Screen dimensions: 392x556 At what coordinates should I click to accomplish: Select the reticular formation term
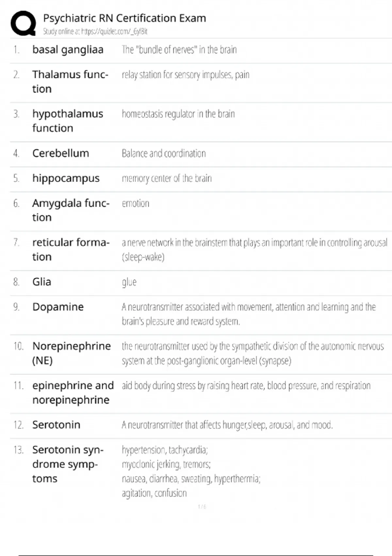(x=71, y=249)
